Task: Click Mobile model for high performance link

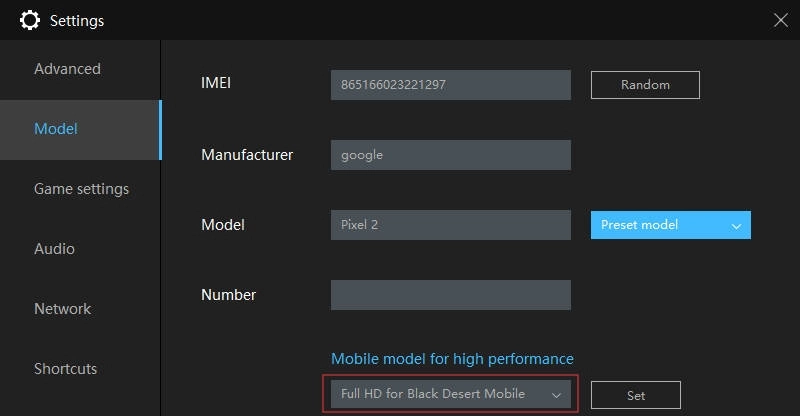Action: 452,359
